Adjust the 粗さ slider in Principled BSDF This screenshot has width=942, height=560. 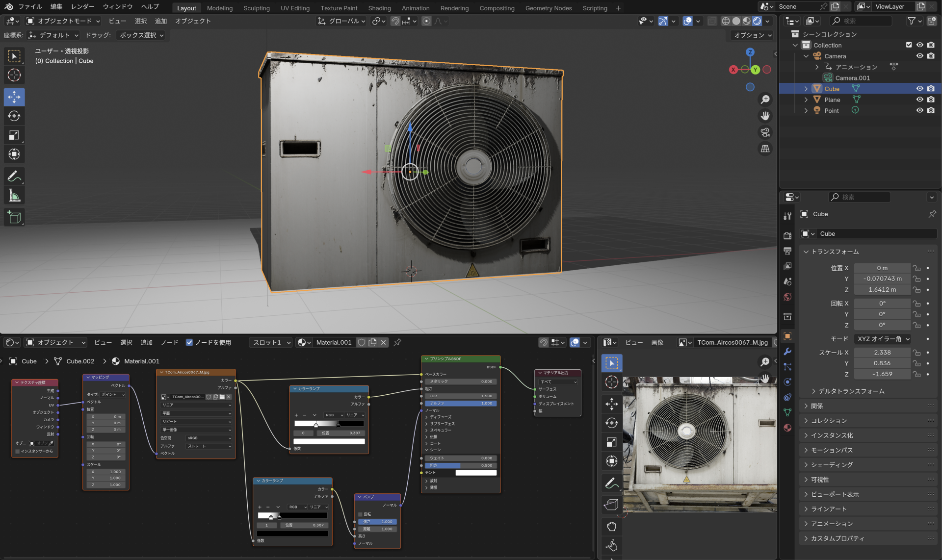461,465
